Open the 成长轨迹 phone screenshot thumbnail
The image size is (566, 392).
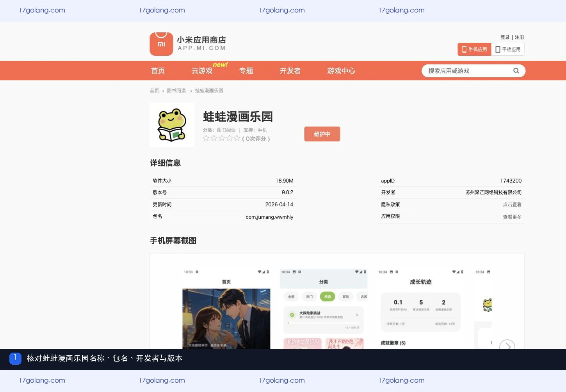(421, 308)
